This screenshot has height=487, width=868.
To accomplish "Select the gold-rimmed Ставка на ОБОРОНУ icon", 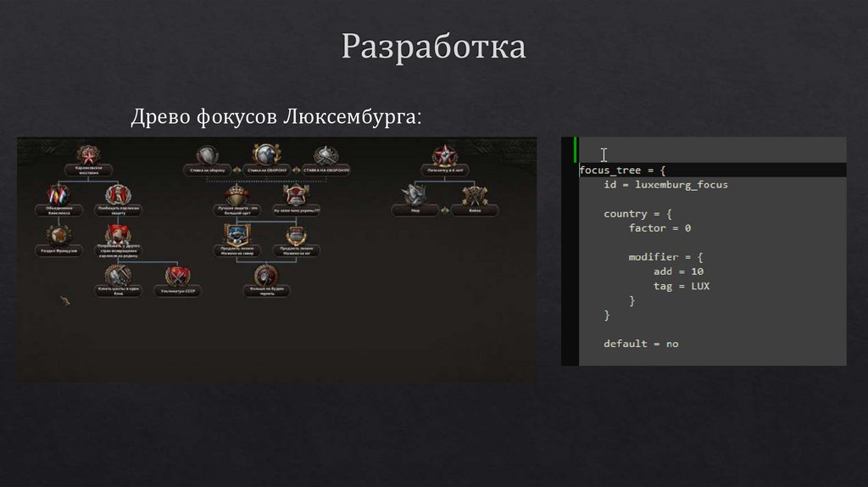I will pyautogui.click(x=266, y=154).
